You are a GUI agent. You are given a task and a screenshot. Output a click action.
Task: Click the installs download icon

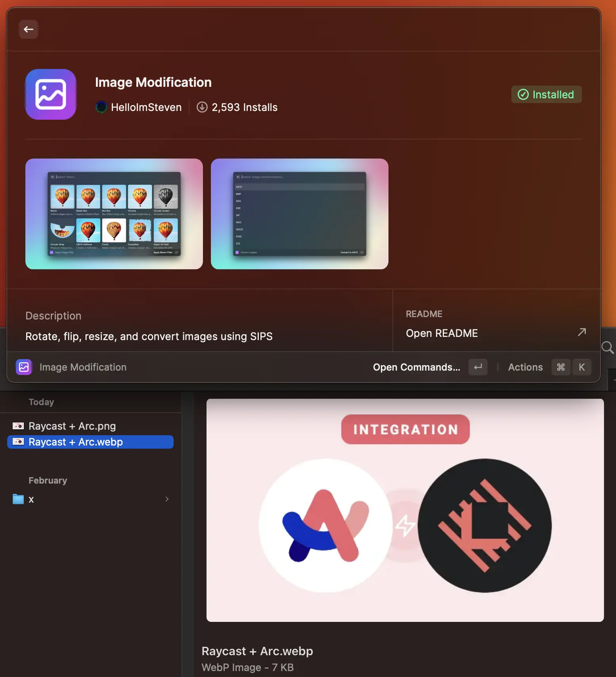[202, 107]
